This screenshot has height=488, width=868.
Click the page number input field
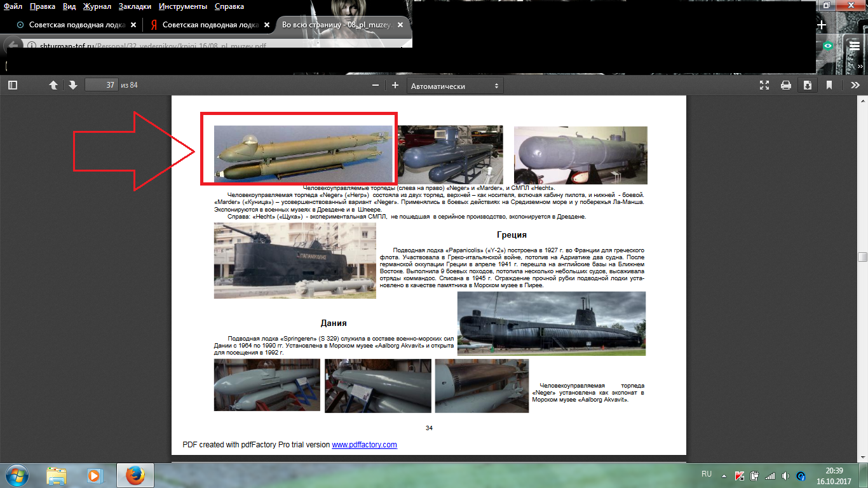click(x=102, y=85)
